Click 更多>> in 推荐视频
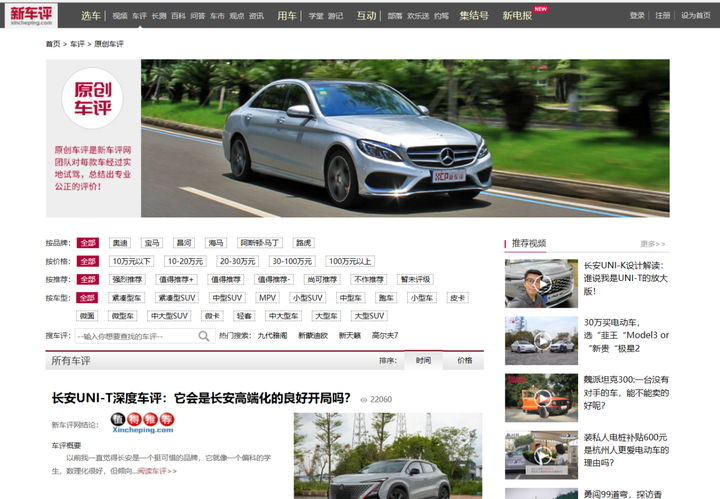This screenshot has width=720, height=499. tap(653, 244)
